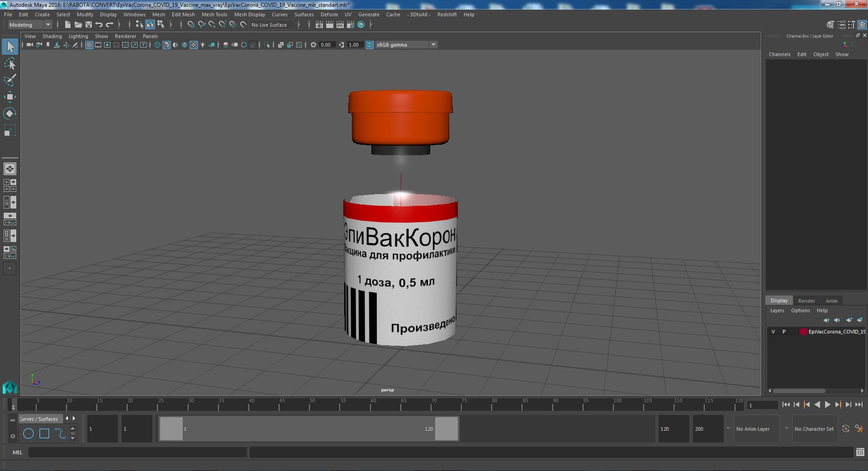The width and height of the screenshot is (868, 471).
Task: Open the viewport Shading menu
Action: point(52,36)
